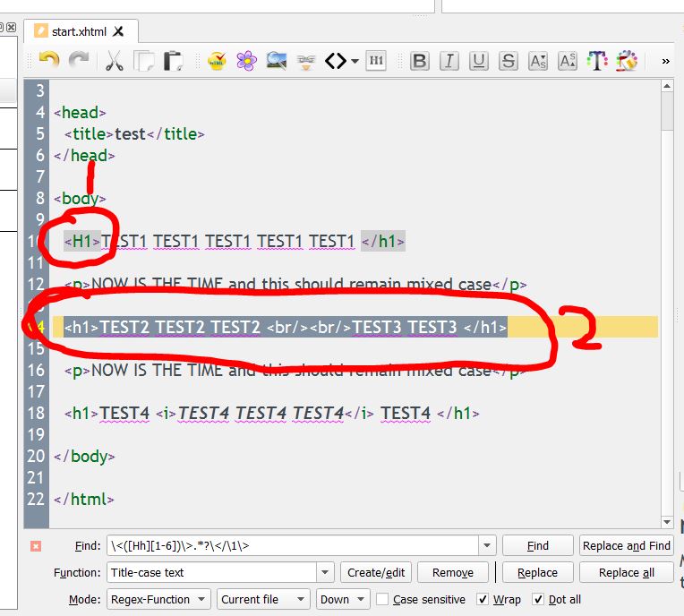Click the Title-case text function field
The width and height of the screenshot is (684, 616).
pos(212,572)
